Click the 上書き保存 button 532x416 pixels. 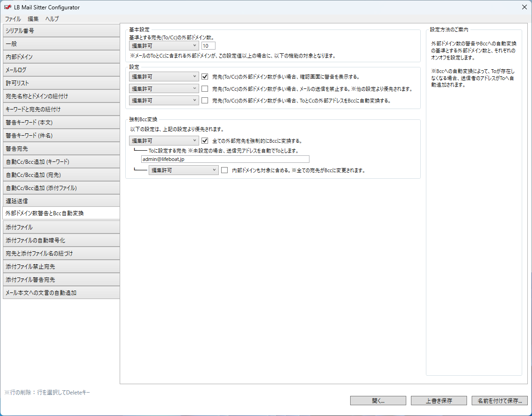coord(439,401)
